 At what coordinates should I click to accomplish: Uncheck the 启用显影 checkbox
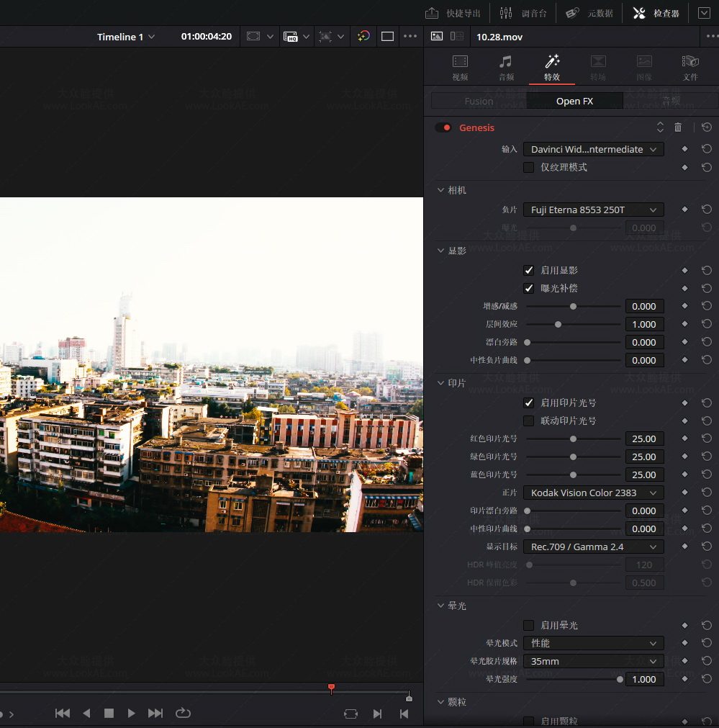pos(529,270)
